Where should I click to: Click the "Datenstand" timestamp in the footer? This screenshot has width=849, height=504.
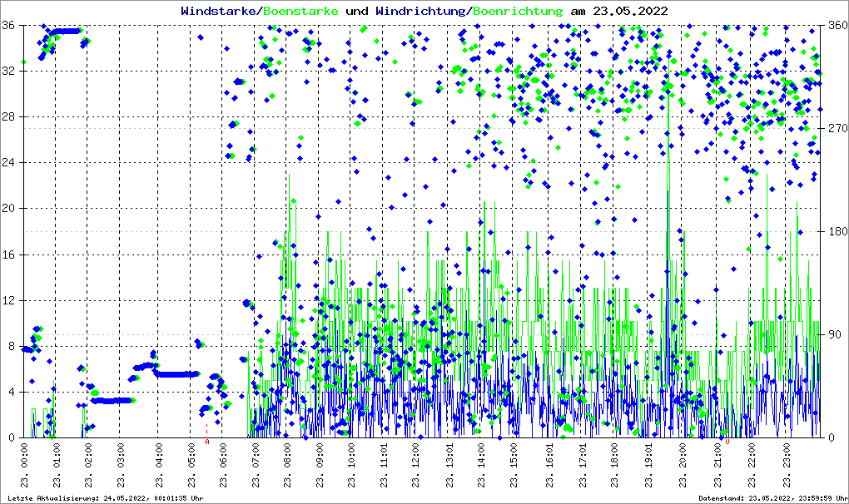tap(777, 498)
